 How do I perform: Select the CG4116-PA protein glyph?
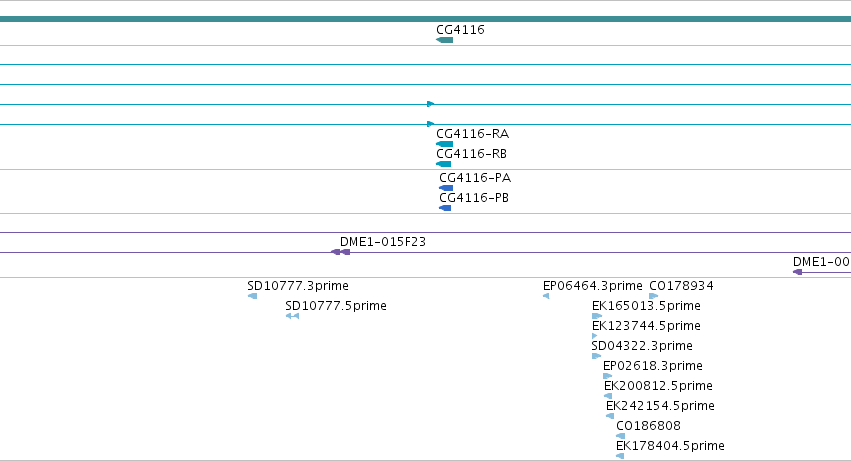point(446,188)
